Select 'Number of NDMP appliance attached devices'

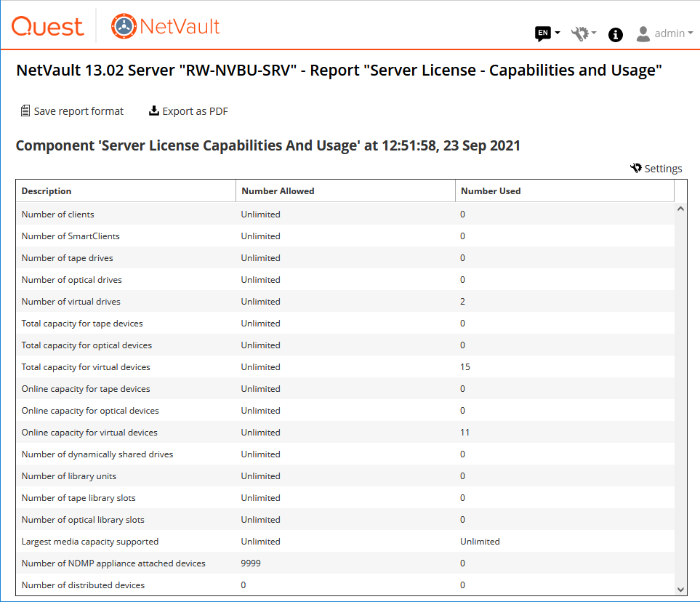pos(345,563)
